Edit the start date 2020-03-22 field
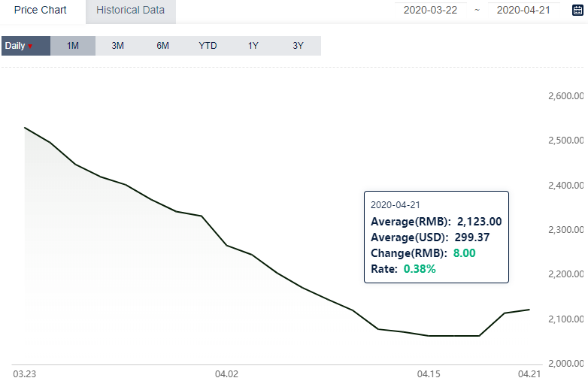Screen dimensions: 588x384 [431, 10]
